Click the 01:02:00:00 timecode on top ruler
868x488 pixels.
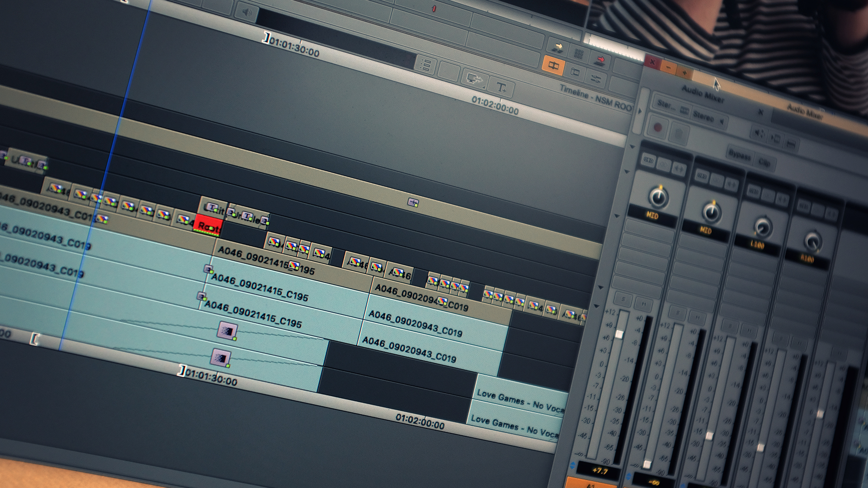point(495,105)
